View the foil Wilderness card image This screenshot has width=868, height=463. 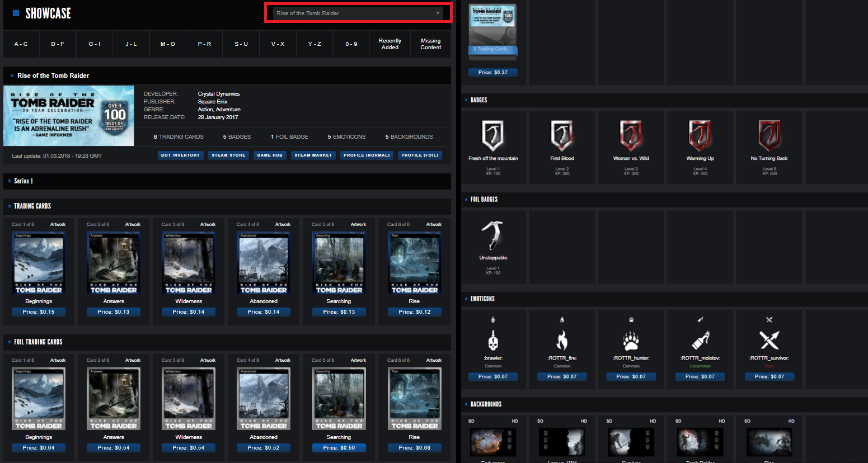click(x=189, y=399)
